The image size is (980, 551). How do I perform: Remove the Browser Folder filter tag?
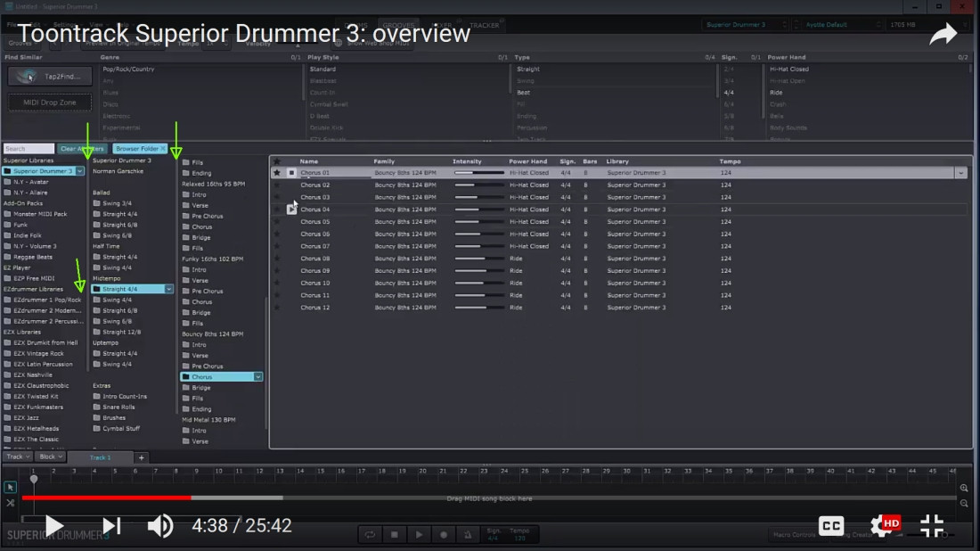point(163,149)
